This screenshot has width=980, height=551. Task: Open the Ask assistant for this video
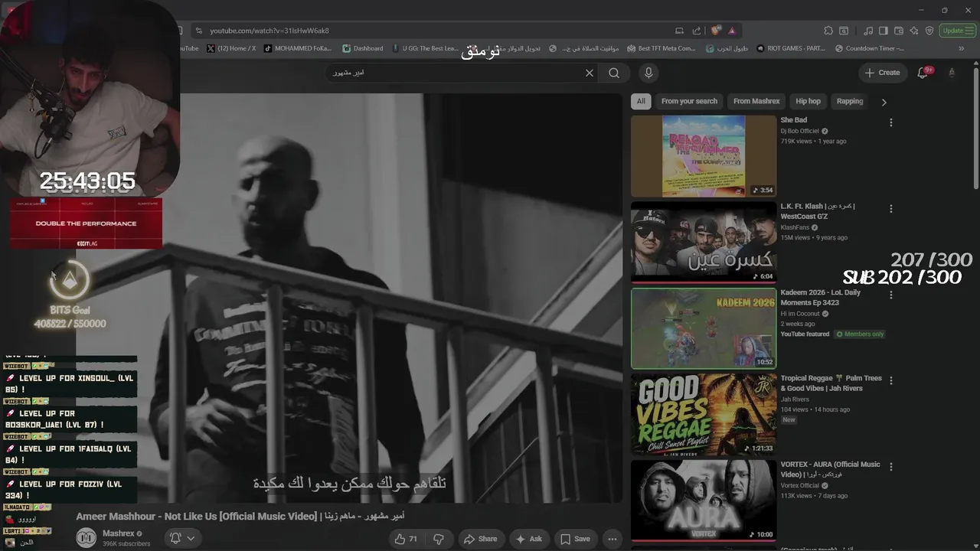529,539
